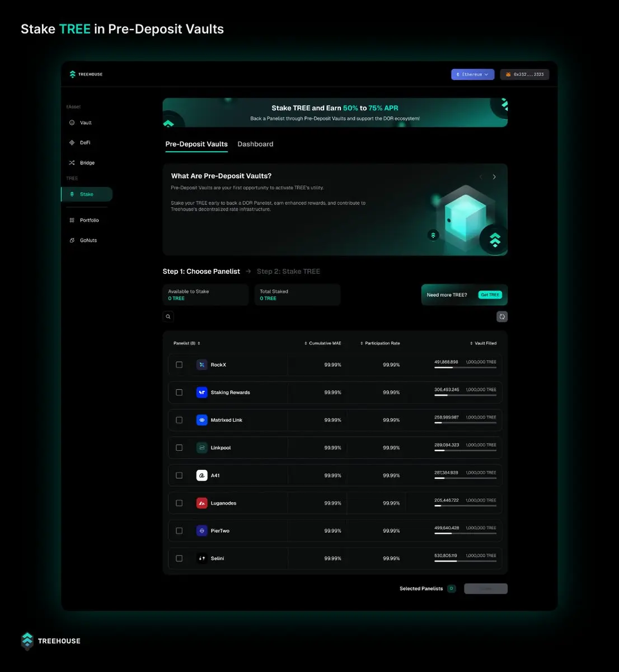Click the Matrixed Link logo icon
The width and height of the screenshot is (619, 672).
coord(202,420)
